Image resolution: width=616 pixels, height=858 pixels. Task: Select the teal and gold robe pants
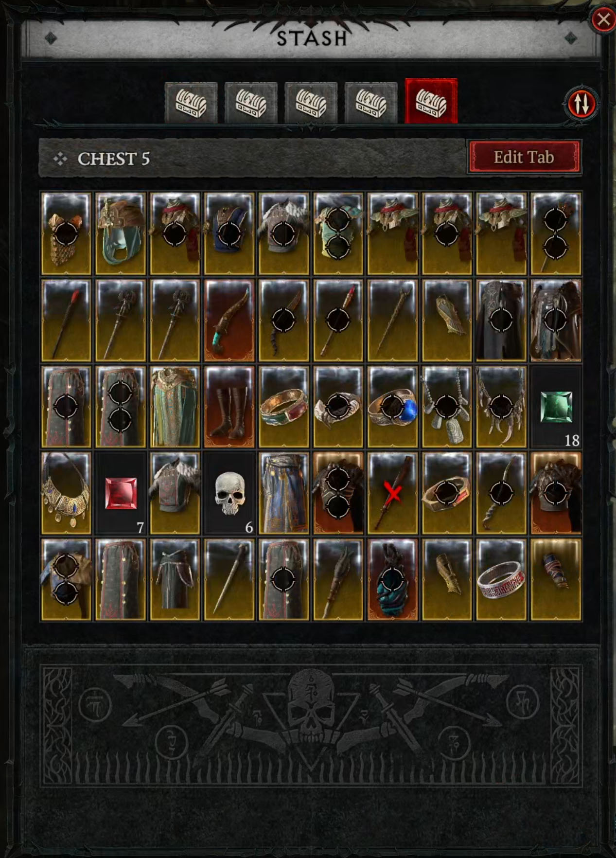pos(175,407)
